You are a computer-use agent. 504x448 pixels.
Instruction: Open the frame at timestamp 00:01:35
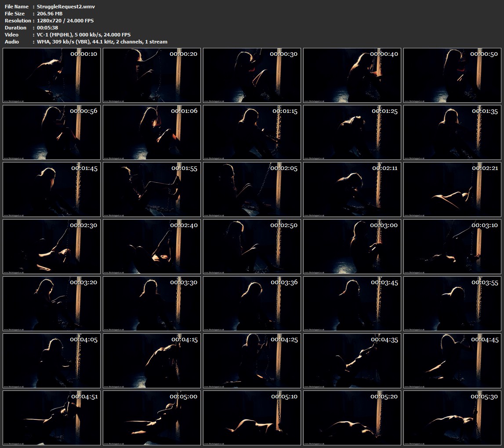(452, 132)
